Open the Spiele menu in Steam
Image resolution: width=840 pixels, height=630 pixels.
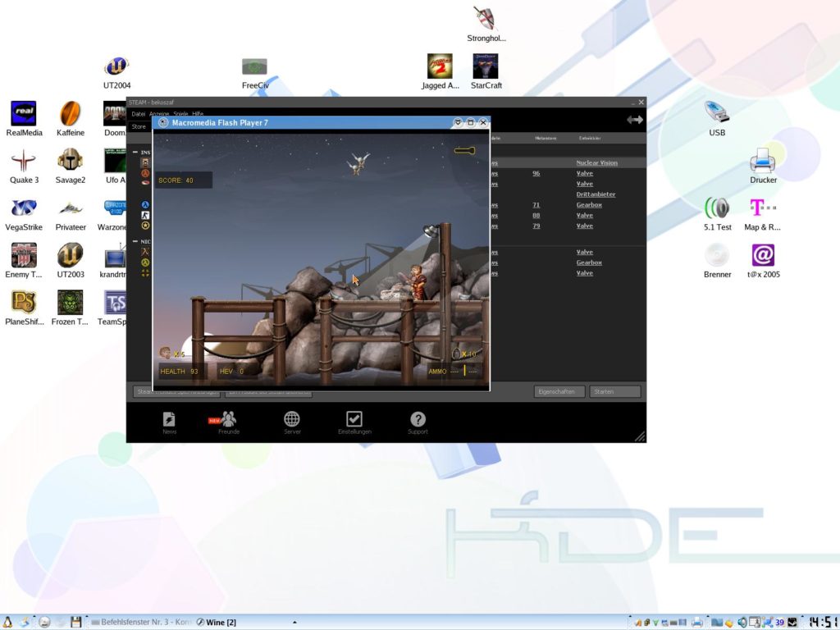tap(180, 113)
